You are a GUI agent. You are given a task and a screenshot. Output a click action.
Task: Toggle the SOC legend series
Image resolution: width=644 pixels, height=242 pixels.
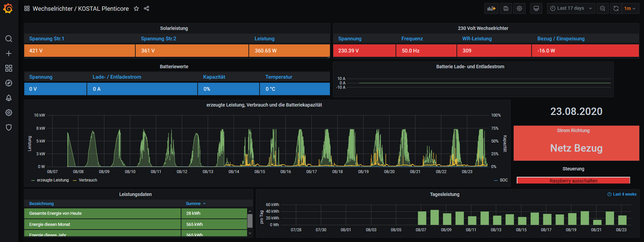(503, 180)
